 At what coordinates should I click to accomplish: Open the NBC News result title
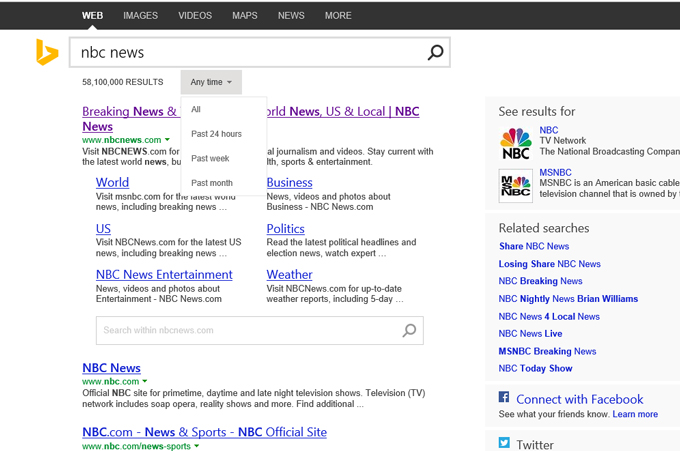tap(111, 368)
